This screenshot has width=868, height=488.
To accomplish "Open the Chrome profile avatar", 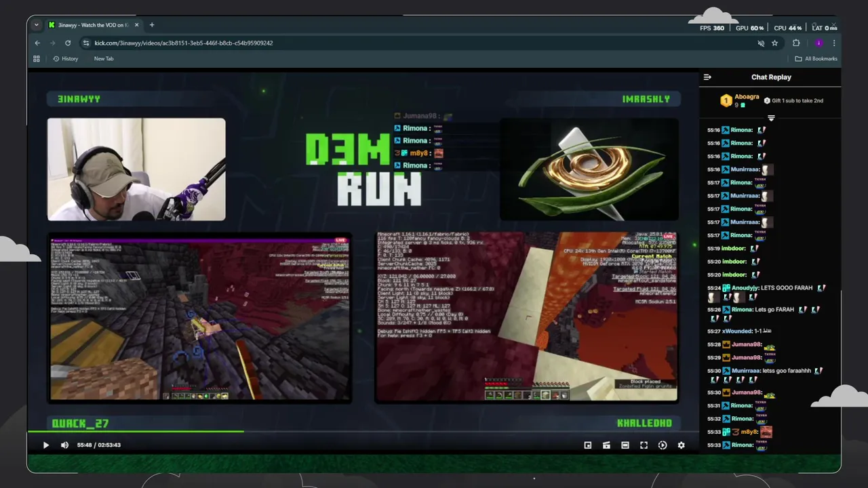I will click(818, 43).
